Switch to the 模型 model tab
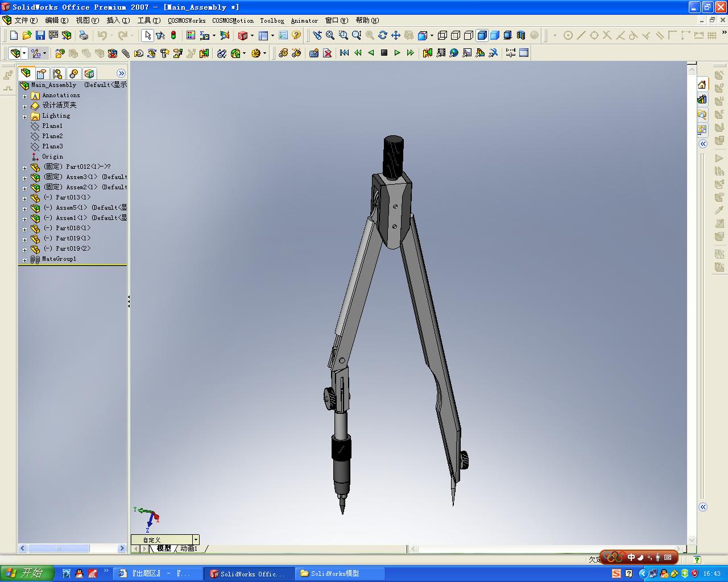 pyautogui.click(x=164, y=548)
